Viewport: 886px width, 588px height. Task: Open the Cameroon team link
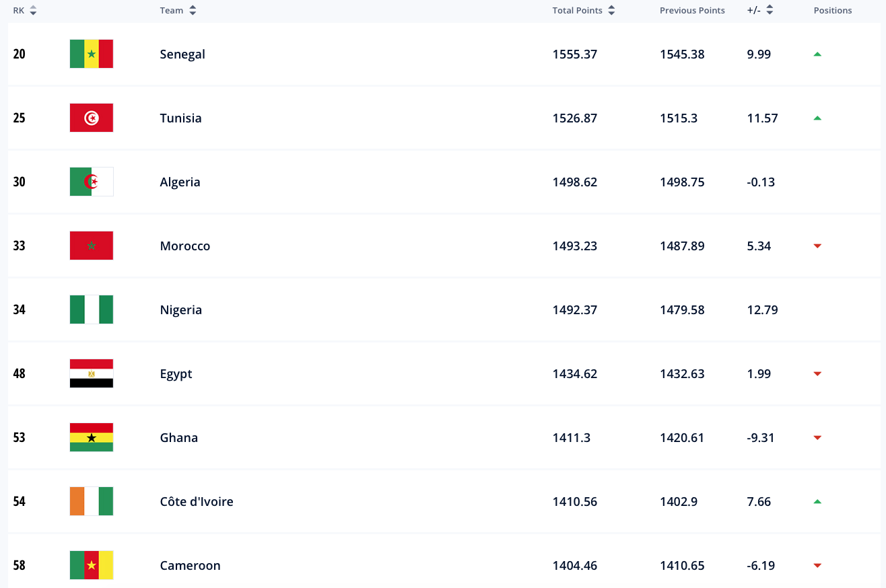coord(190,565)
